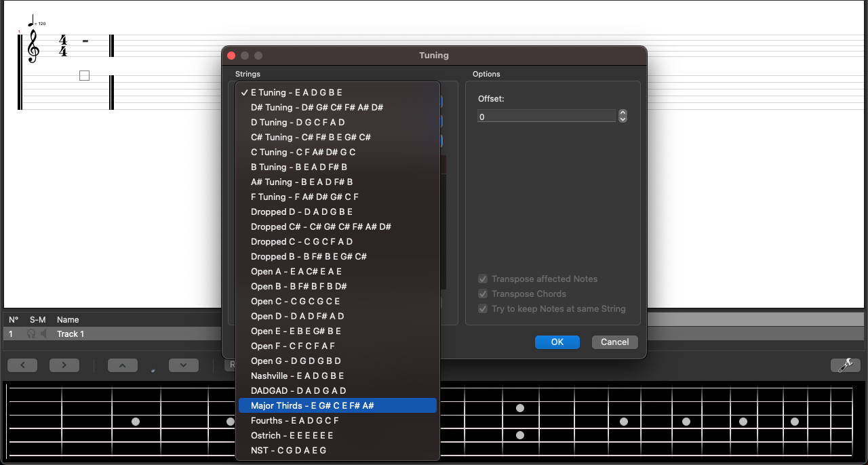Select DADGAD tuning from the list
868x465 pixels.
pos(297,390)
